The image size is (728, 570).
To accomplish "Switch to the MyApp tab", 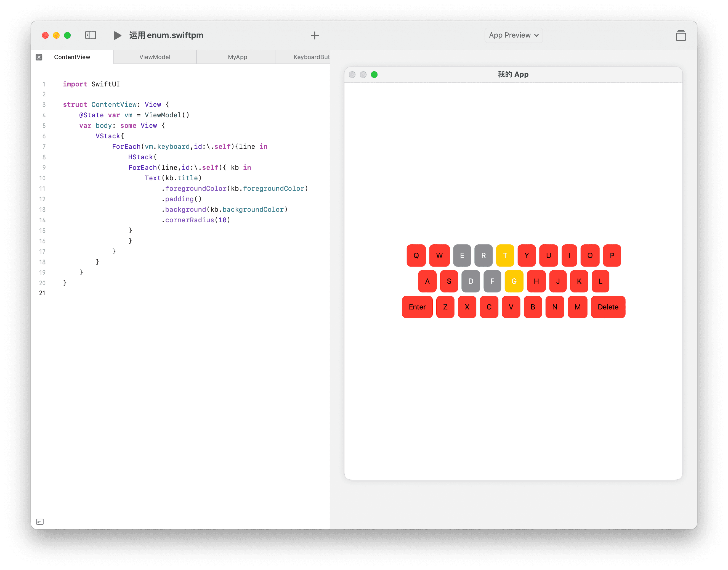I will 237,57.
